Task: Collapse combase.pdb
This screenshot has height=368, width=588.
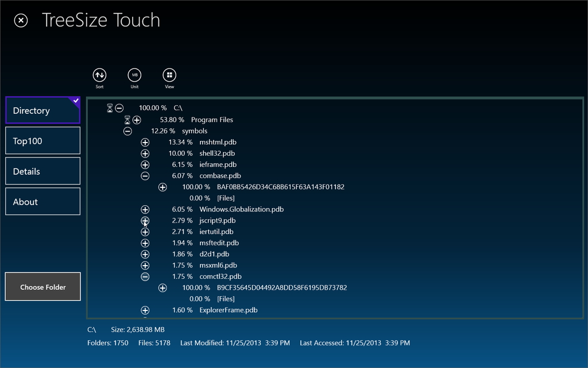Action: (x=145, y=175)
